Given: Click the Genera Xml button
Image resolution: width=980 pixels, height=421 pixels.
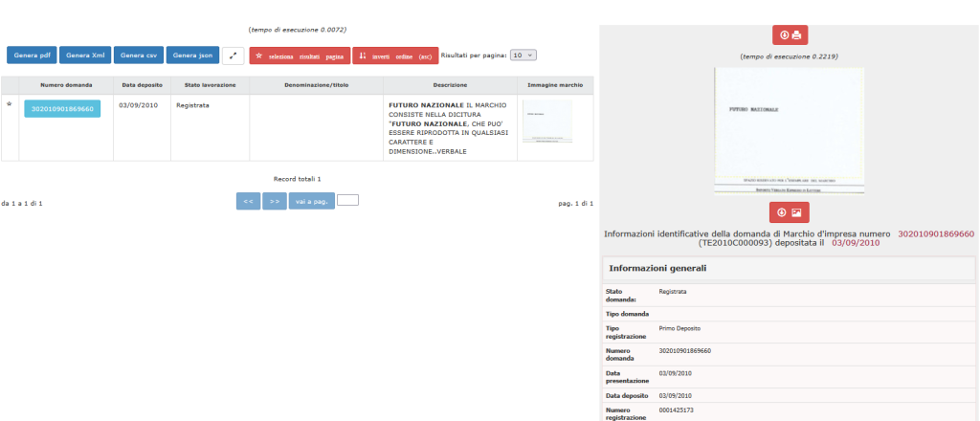Looking at the screenshot, I should [86, 55].
